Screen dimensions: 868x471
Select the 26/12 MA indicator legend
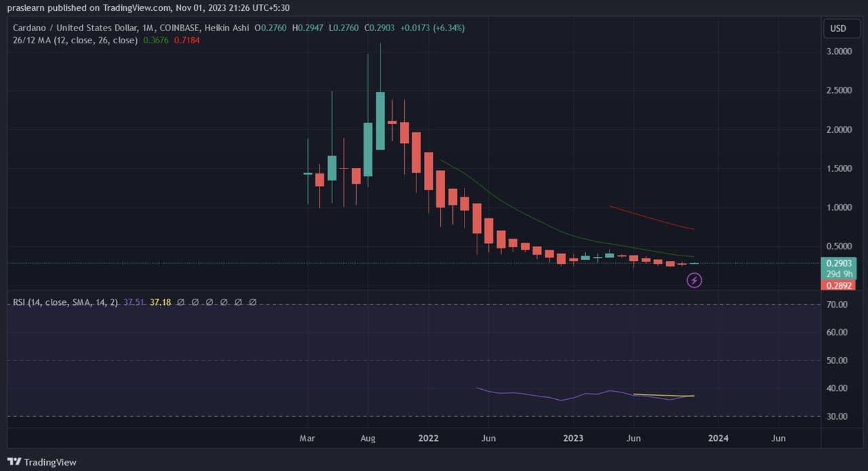(x=75, y=40)
